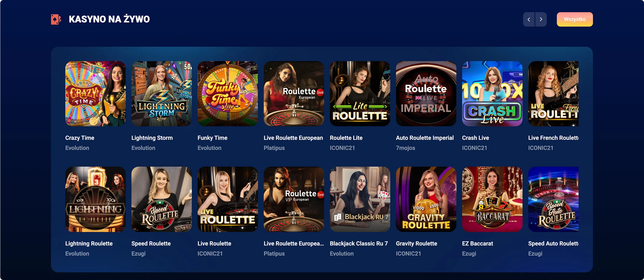The width and height of the screenshot is (644, 280).
Task: Go to previous games with left chevron
Action: pyautogui.click(x=529, y=19)
